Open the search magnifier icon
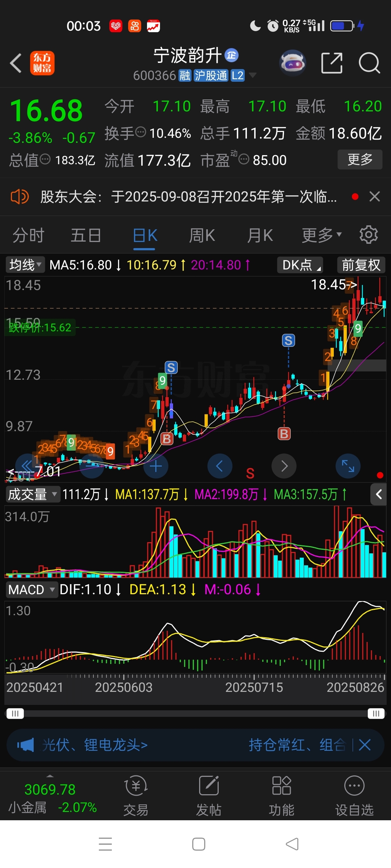Viewport: 391px width, 868px height. (369, 63)
